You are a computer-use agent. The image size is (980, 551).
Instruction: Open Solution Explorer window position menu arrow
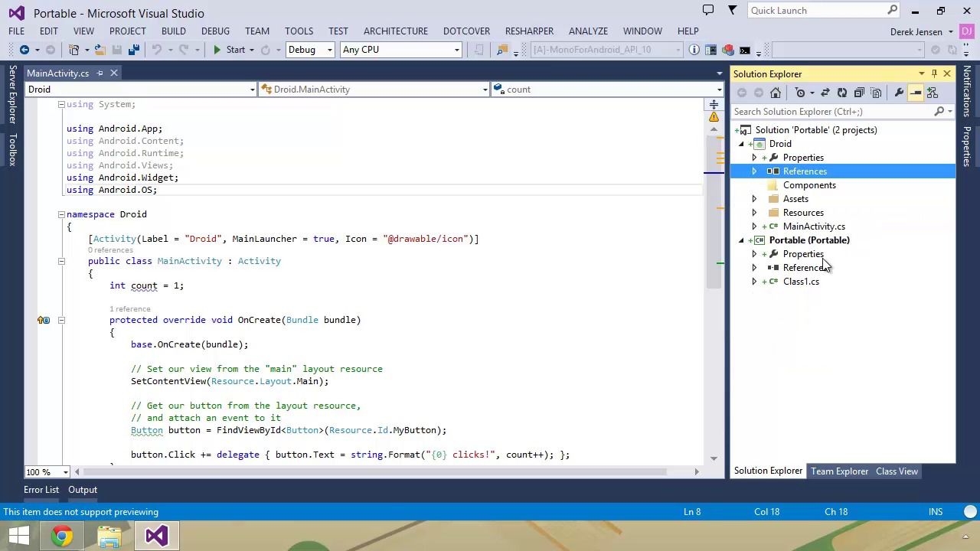921,74
